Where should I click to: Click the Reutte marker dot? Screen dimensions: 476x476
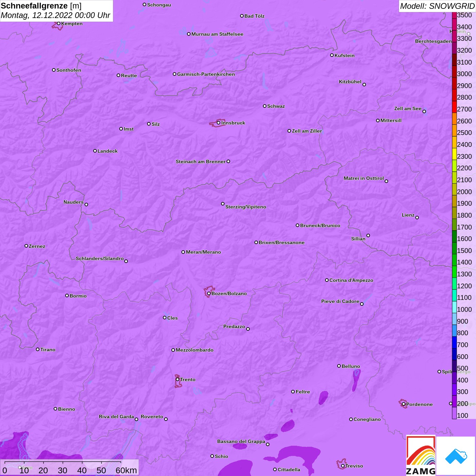point(118,75)
